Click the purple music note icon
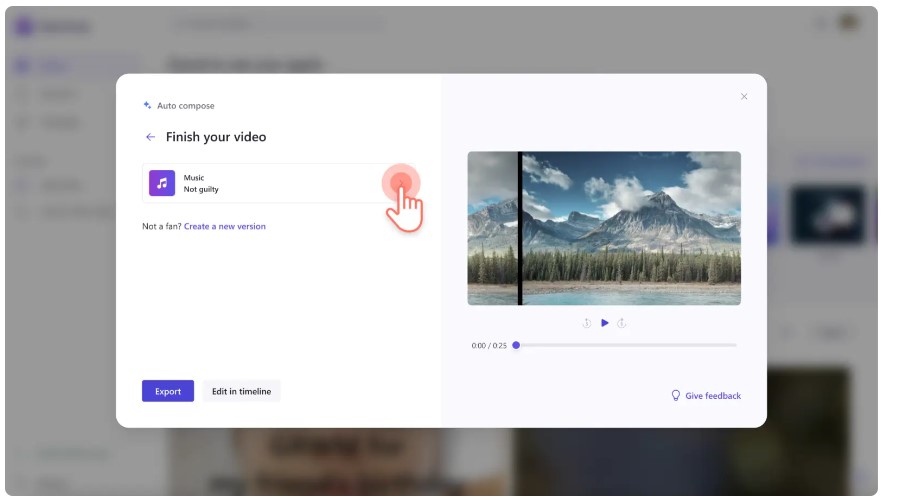Viewport: 902px width, 503px height. [x=162, y=183]
